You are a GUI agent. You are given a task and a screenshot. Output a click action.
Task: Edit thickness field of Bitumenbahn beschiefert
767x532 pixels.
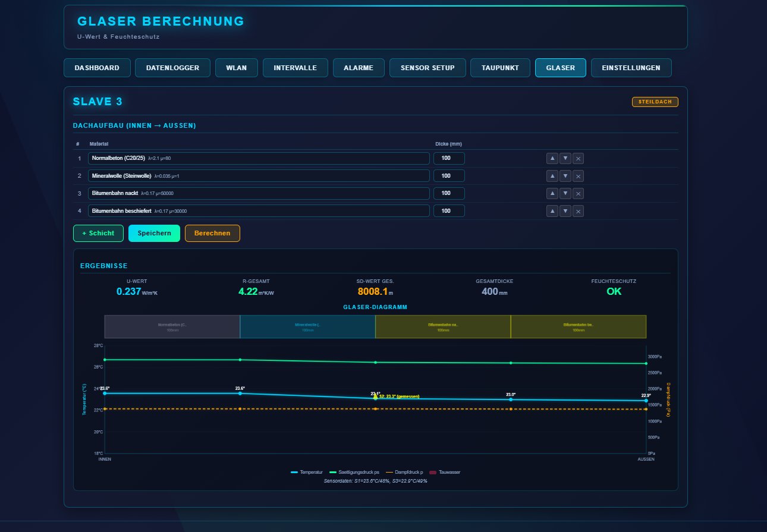click(449, 211)
